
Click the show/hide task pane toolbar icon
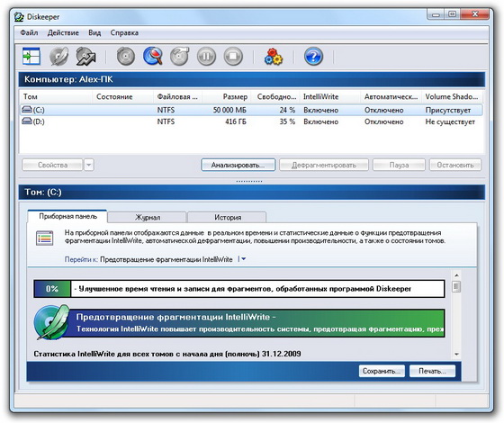click(31, 56)
